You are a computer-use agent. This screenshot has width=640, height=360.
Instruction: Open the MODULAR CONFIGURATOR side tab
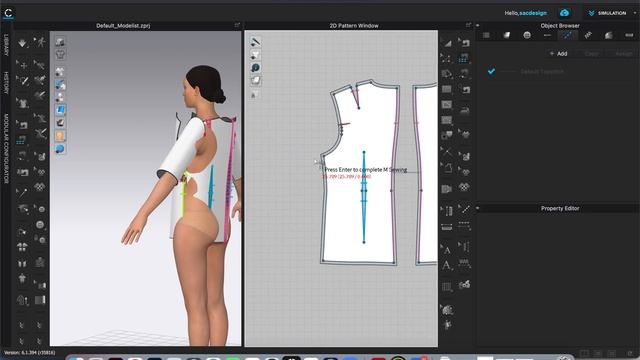click(6, 149)
